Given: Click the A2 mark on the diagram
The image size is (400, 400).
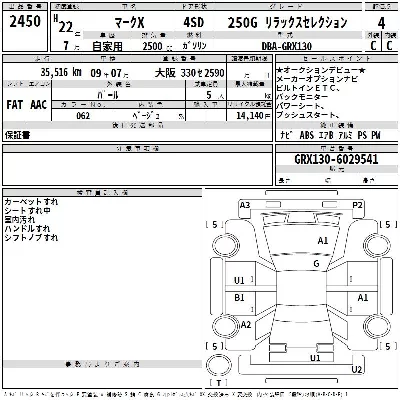Looking at the screenshot, I should [246, 324].
